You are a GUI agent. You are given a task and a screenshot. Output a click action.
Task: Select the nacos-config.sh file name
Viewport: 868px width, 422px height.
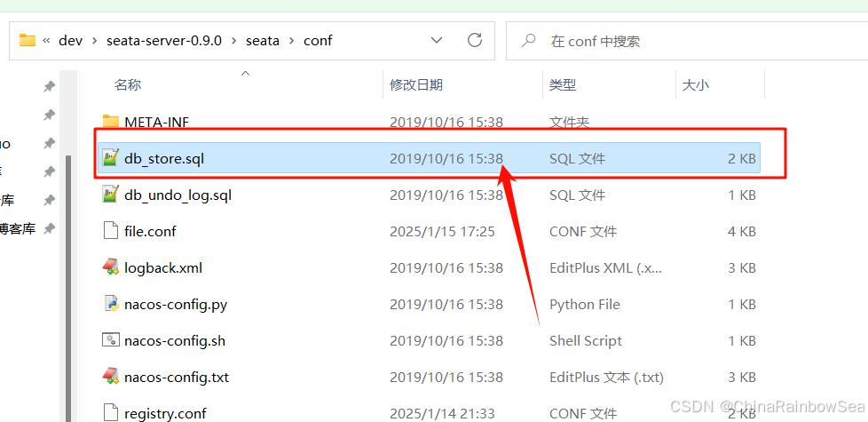175,340
